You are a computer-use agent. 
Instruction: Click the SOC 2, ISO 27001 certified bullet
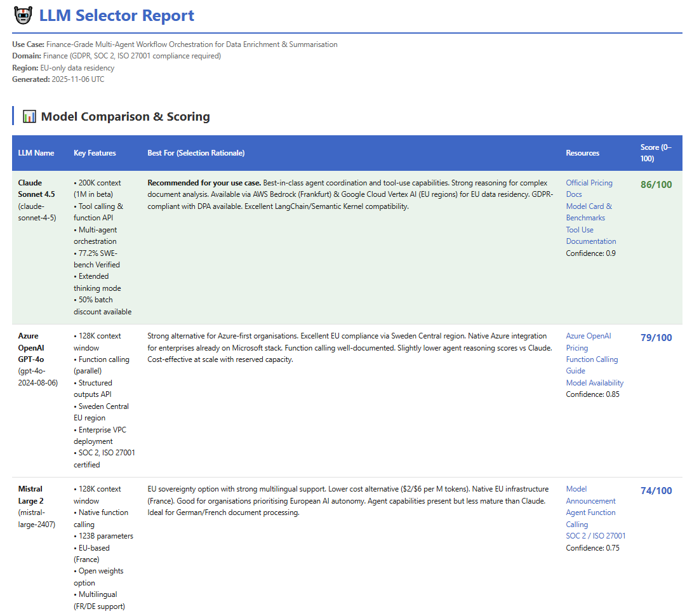point(104,459)
